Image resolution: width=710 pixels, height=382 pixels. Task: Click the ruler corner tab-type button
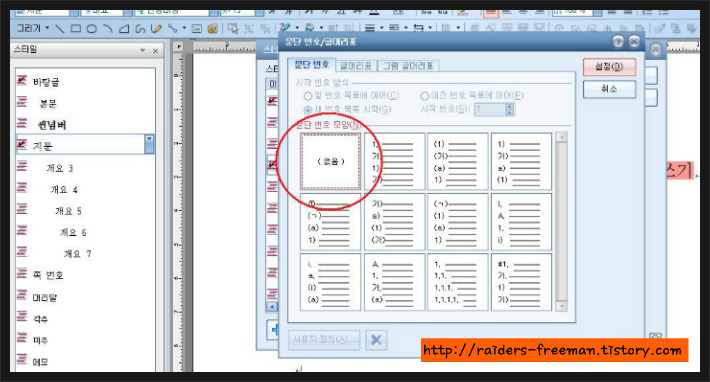tap(178, 47)
